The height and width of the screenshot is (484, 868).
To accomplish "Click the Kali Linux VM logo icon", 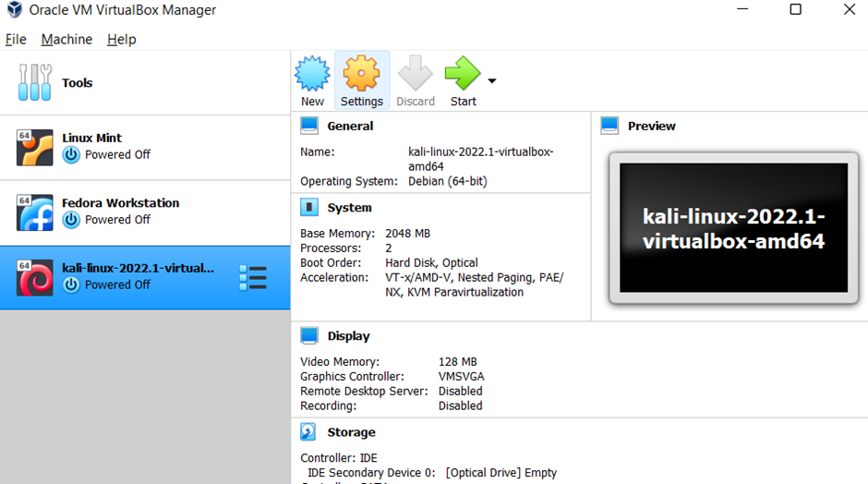I will pyautogui.click(x=35, y=277).
